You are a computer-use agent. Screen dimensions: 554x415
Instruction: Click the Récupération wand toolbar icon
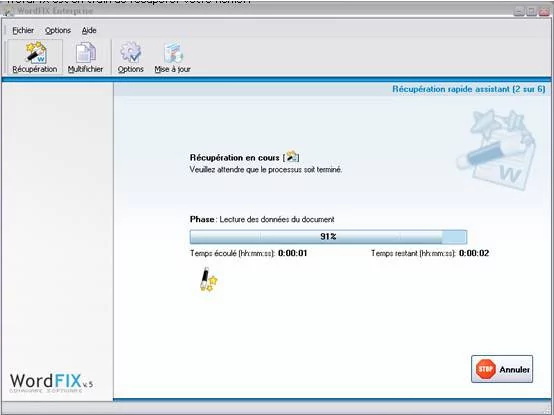click(x=36, y=53)
